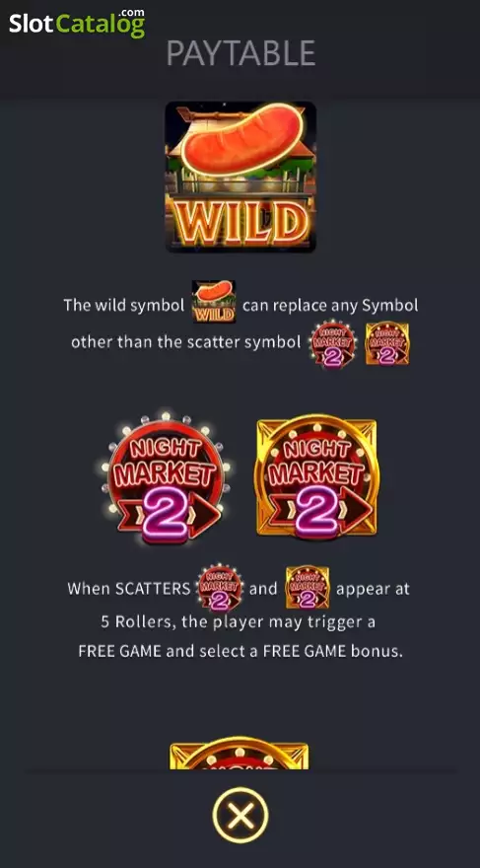Click the 'The wild symbol' text
480x868 pixels.
click(124, 305)
